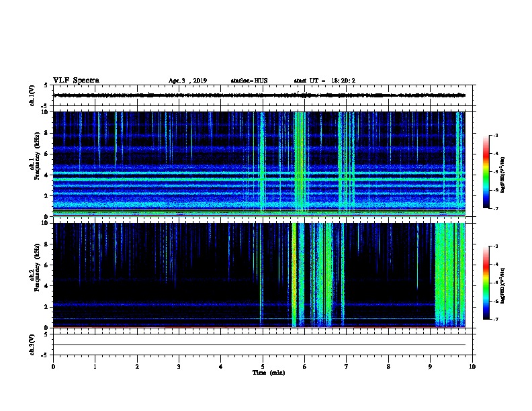Click the ch.2 "log(PSD)(V²/Hz)" colorbar label
This screenshot has width=532, height=411.
[502, 286]
